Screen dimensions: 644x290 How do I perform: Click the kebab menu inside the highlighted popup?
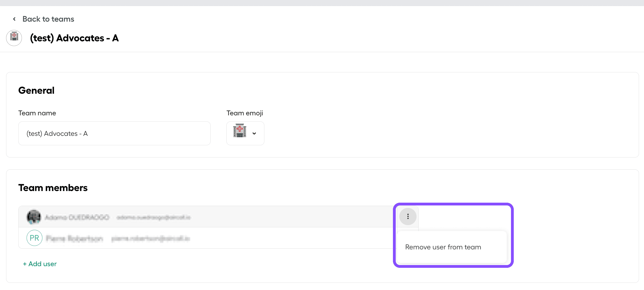408,217
